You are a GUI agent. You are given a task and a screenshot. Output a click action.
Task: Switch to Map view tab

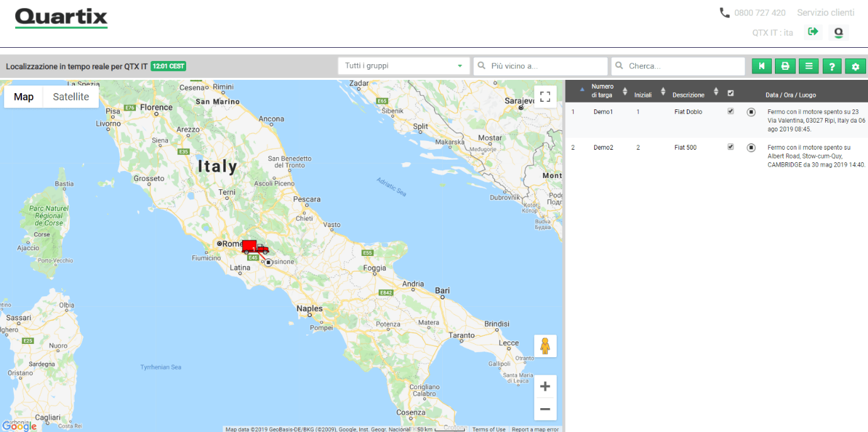tap(24, 97)
